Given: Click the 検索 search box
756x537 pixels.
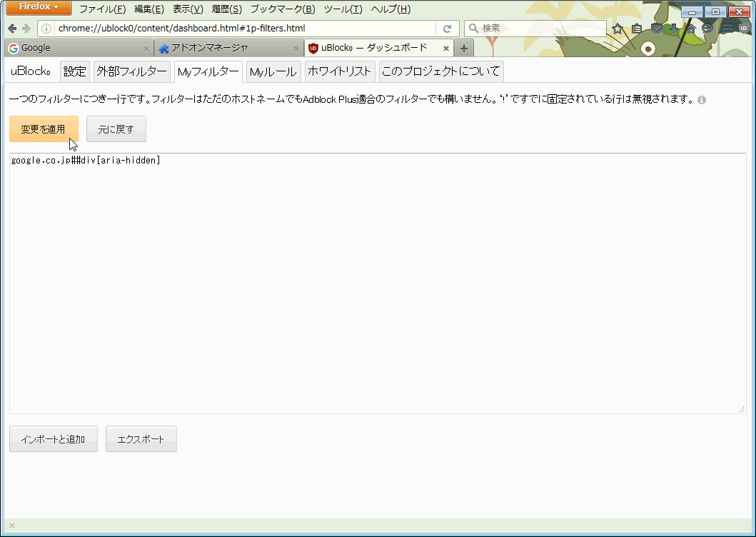Looking at the screenshot, I should click(x=535, y=29).
